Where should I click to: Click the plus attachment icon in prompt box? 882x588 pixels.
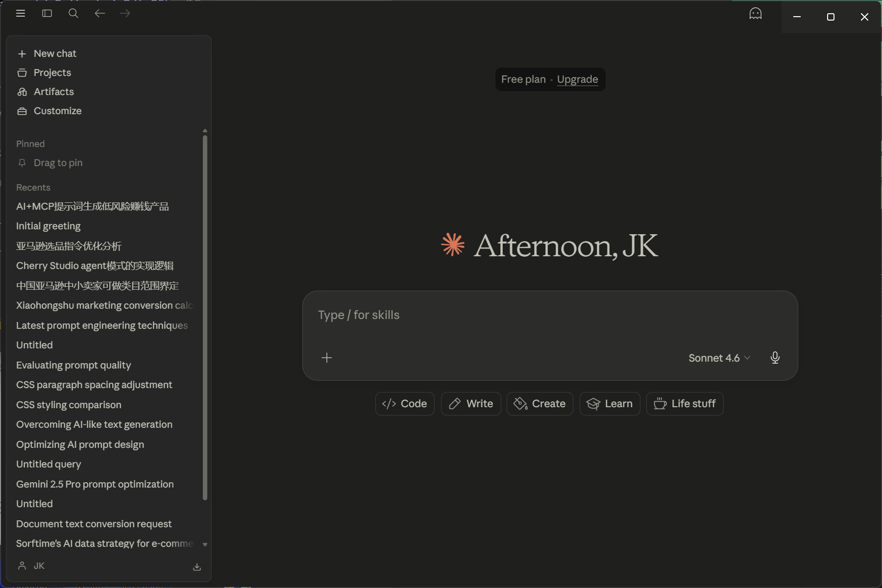[327, 358]
